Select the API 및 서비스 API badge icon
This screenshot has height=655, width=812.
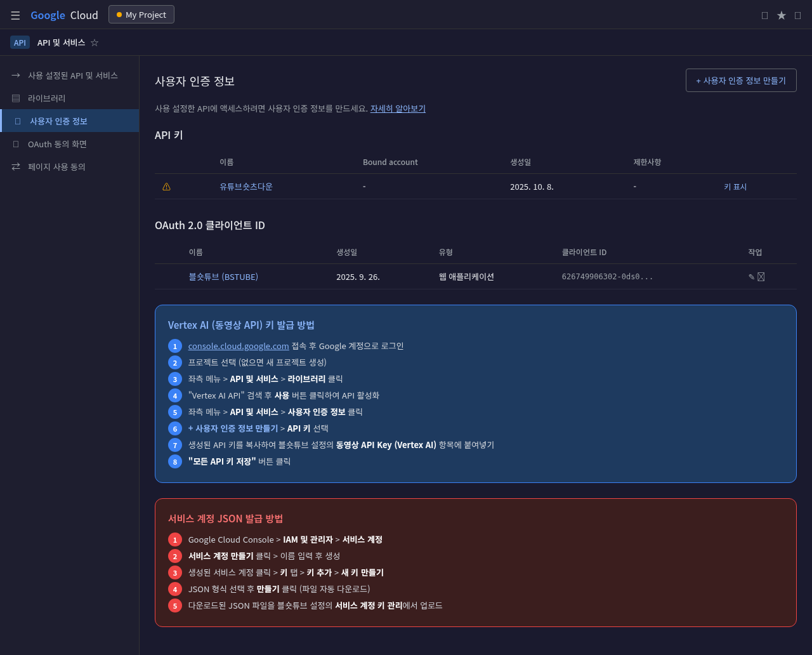(20, 42)
